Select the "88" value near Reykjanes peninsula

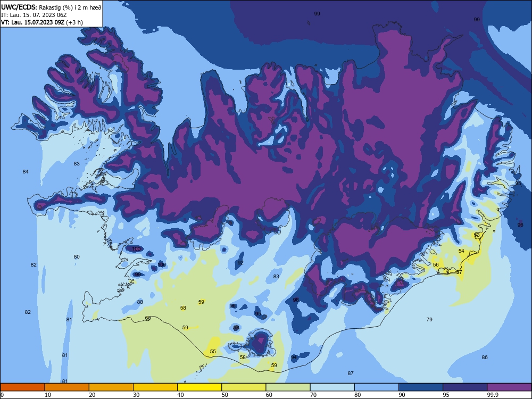pyautogui.click(x=140, y=302)
